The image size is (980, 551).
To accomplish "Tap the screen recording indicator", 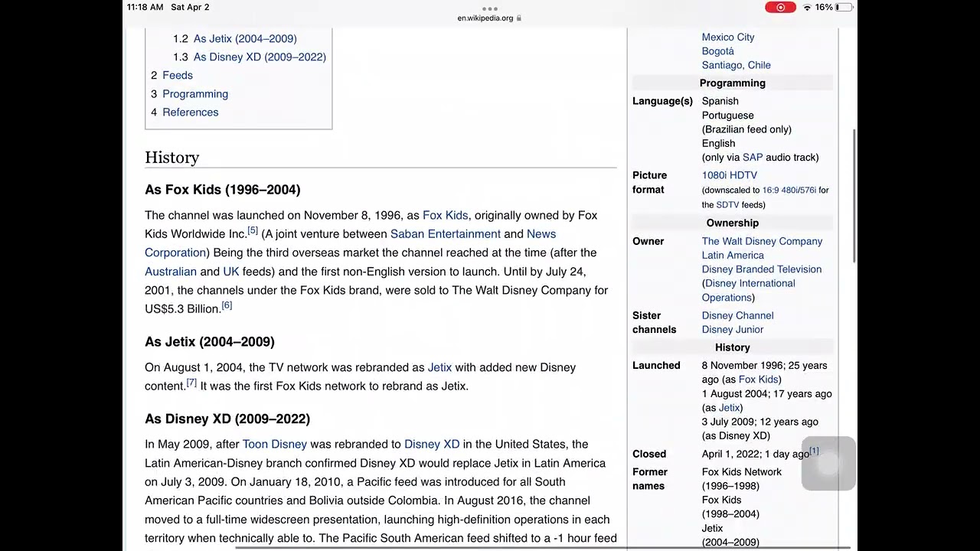I will [x=780, y=7].
